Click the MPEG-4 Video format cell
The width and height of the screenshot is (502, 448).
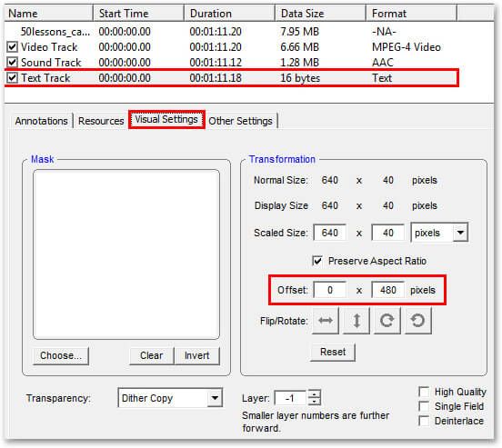coord(406,47)
